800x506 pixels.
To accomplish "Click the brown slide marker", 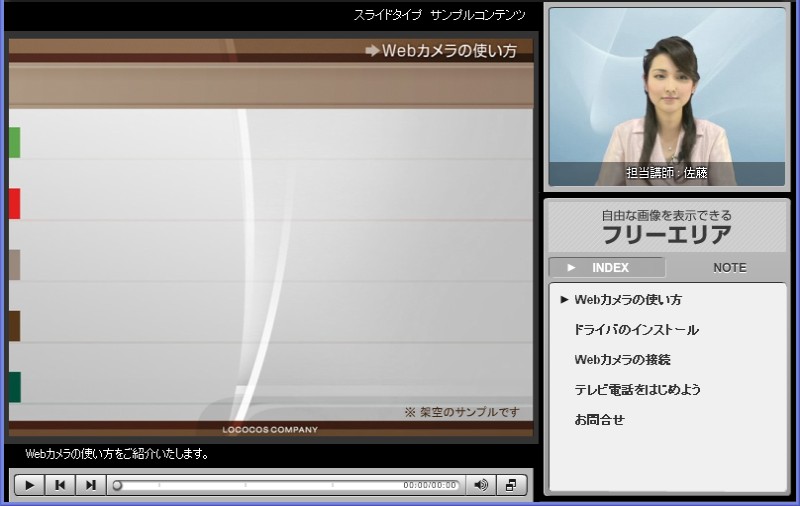I will pyautogui.click(x=14, y=326).
